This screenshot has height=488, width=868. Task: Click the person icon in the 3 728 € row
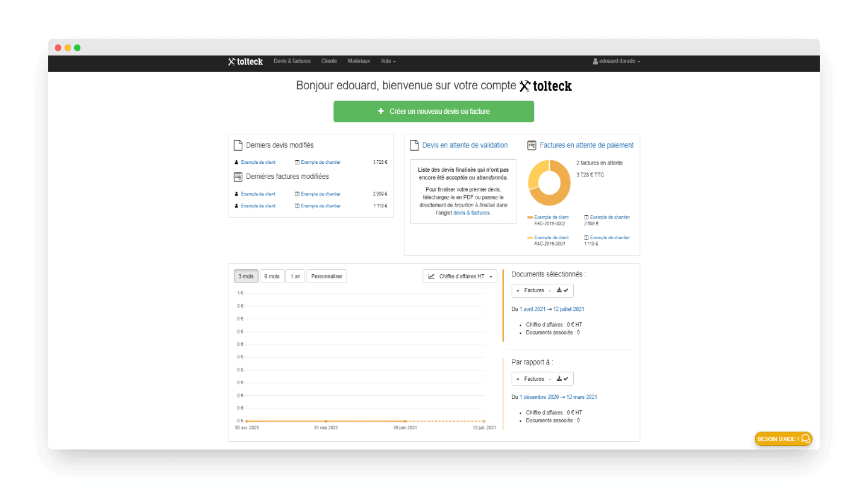237,162
